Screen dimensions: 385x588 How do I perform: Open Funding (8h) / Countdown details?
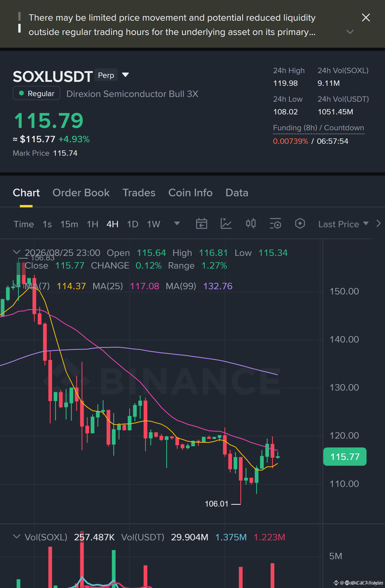tap(318, 128)
